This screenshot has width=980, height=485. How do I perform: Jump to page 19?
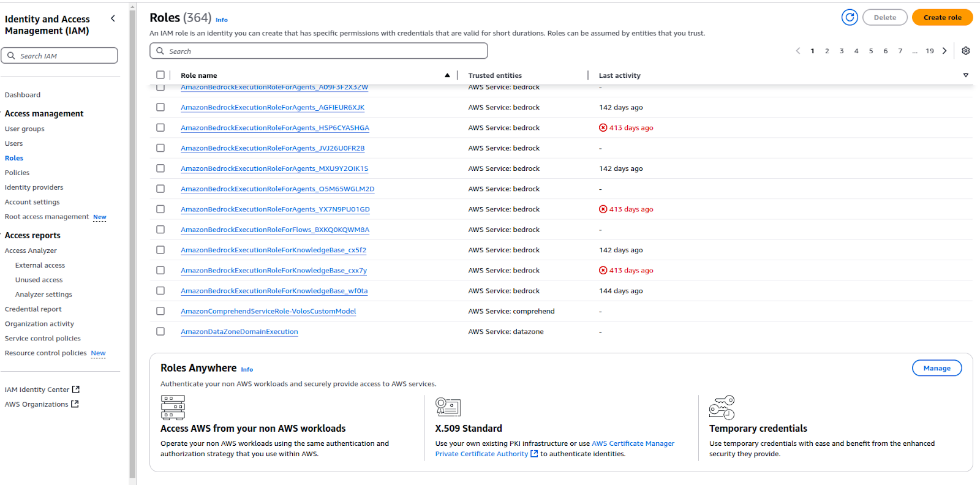click(x=930, y=51)
